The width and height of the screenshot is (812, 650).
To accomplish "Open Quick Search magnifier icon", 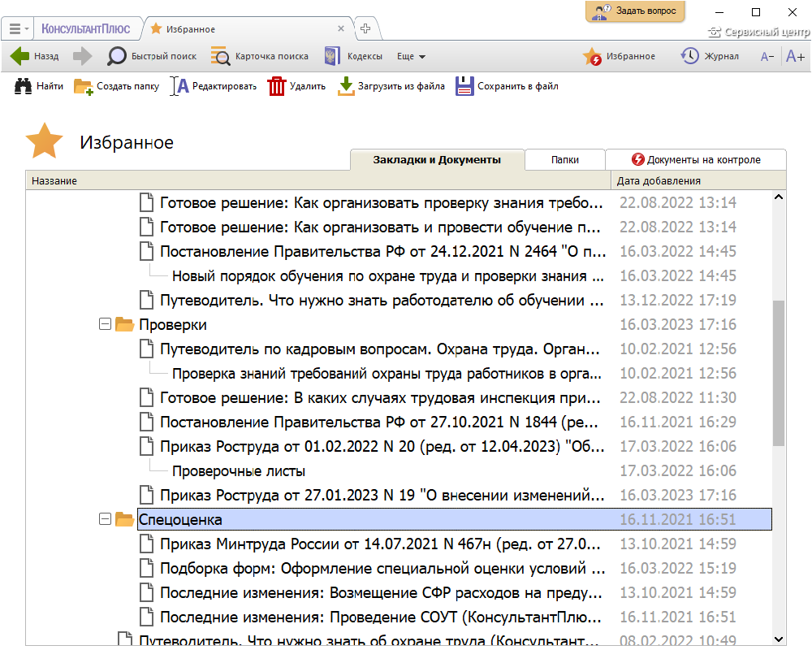I will click(118, 56).
